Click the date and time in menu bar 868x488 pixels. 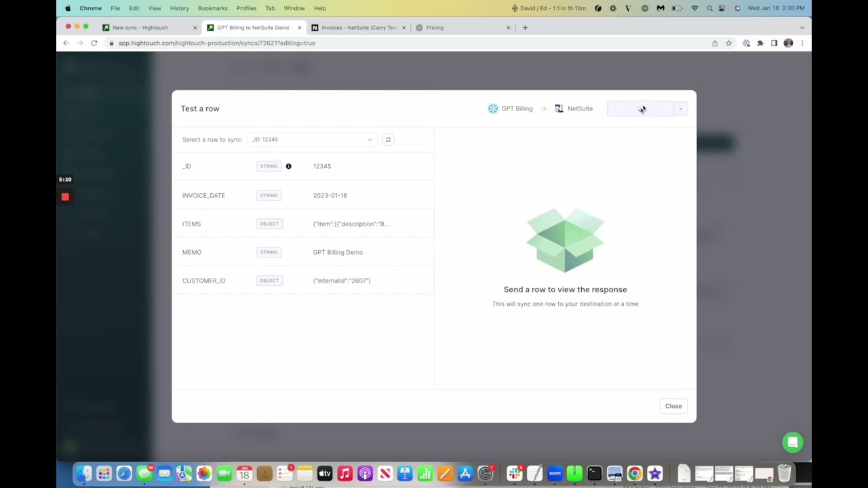[776, 8]
